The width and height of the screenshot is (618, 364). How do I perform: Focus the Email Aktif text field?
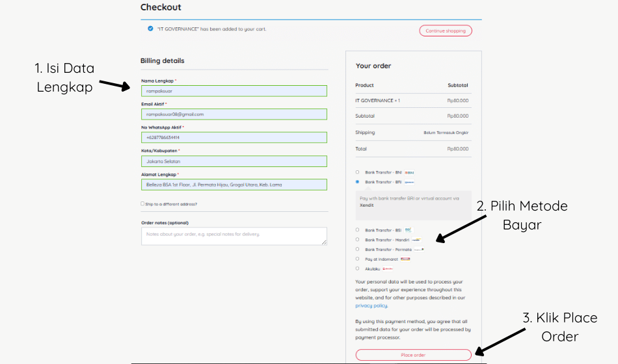(234, 114)
